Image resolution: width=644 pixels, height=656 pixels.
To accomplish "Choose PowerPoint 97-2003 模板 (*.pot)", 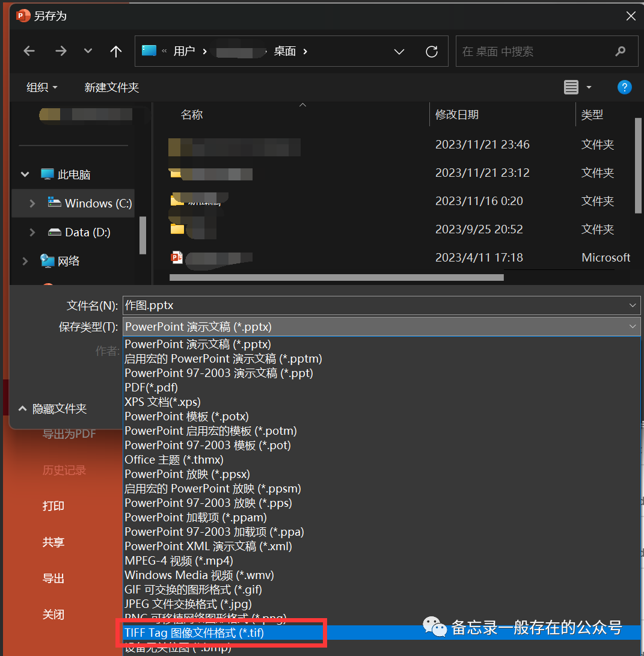I will 382,446.
